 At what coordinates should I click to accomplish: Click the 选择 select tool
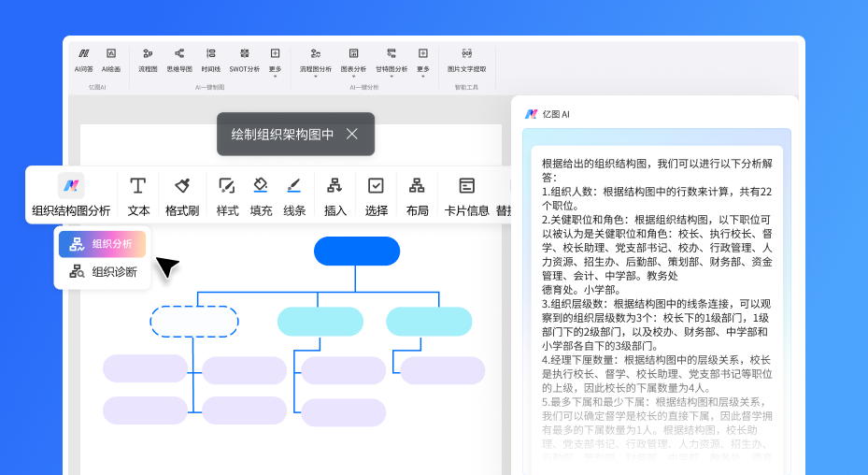(376, 195)
